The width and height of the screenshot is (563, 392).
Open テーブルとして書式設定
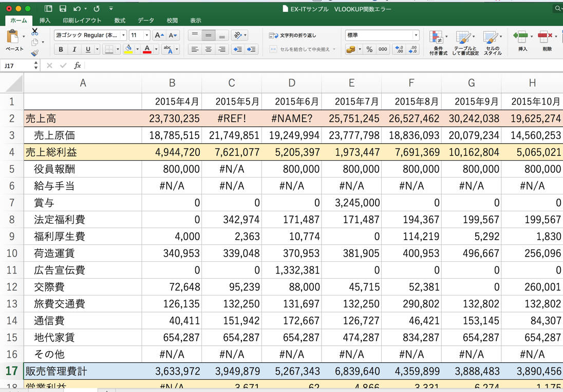(465, 43)
